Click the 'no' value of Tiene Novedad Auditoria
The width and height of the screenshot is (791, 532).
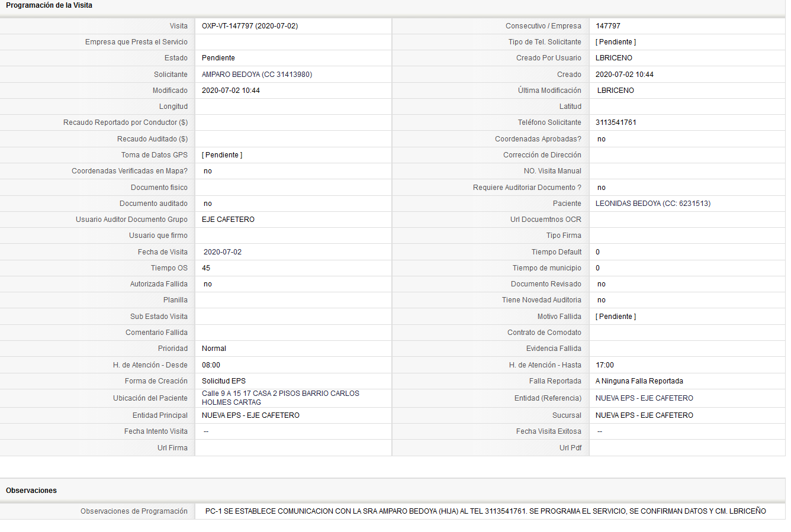tap(602, 300)
